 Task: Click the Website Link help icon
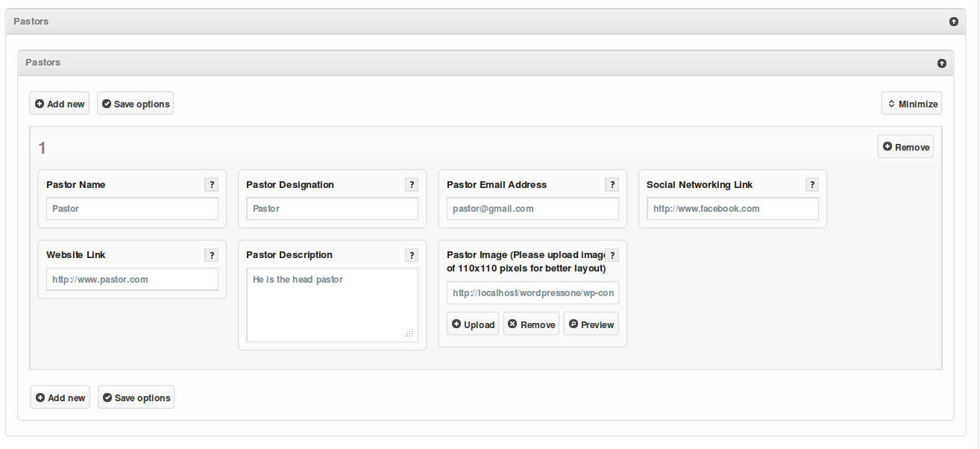pyautogui.click(x=211, y=255)
